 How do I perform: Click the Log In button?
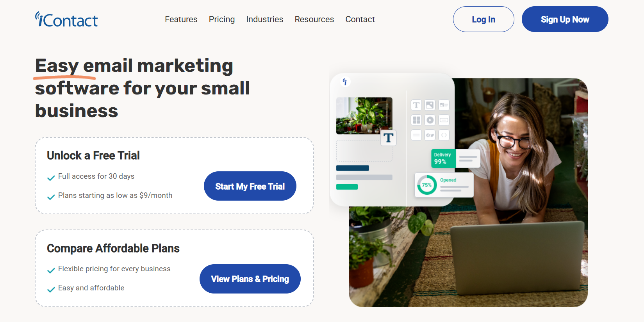coord(483,19)
